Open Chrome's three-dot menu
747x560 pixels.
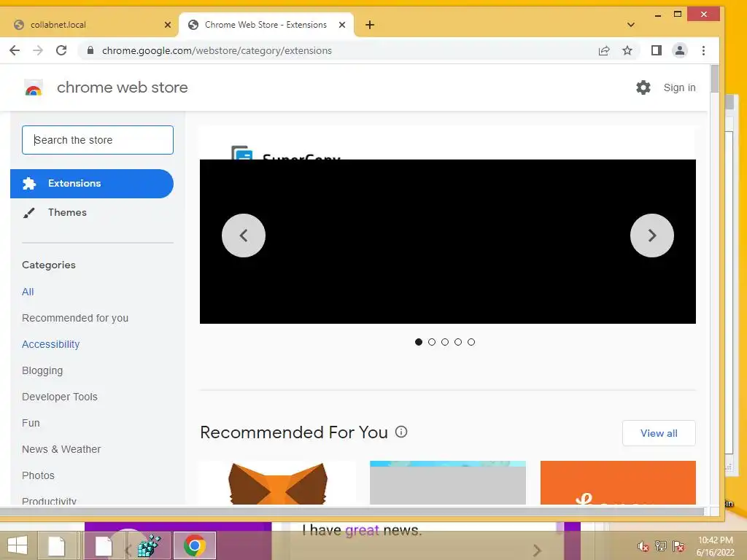(x=704, y=50)
